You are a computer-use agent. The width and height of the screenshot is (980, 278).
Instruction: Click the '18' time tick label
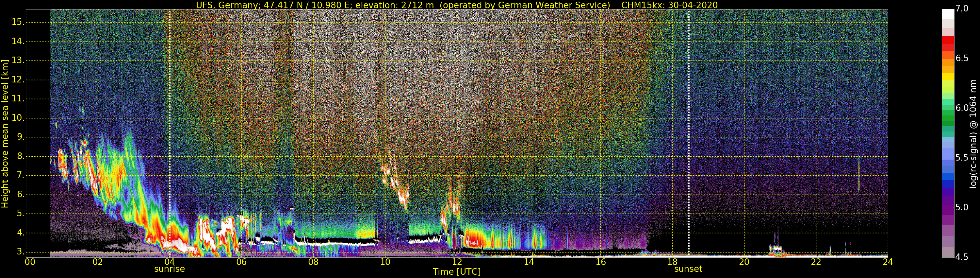[x=673, y=262]
